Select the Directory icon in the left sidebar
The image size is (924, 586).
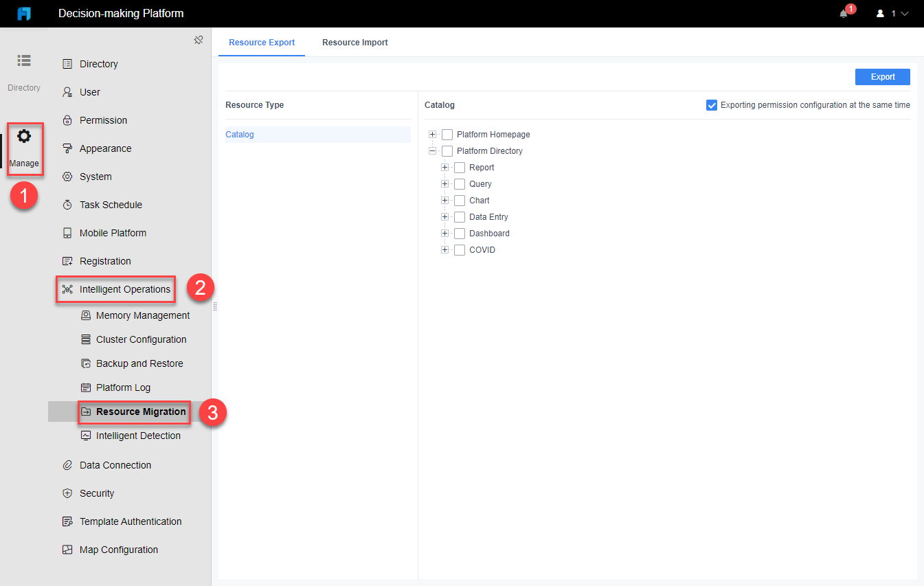[24, 69]
